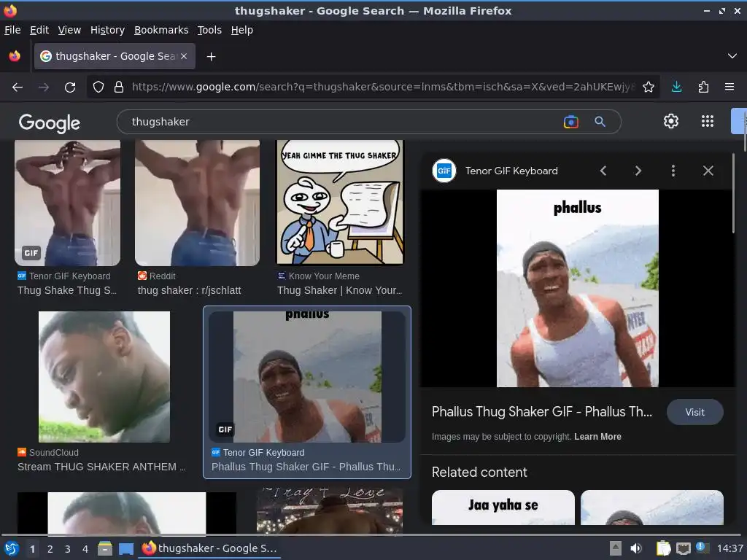Open the File menu

click(x=12, y=30)
